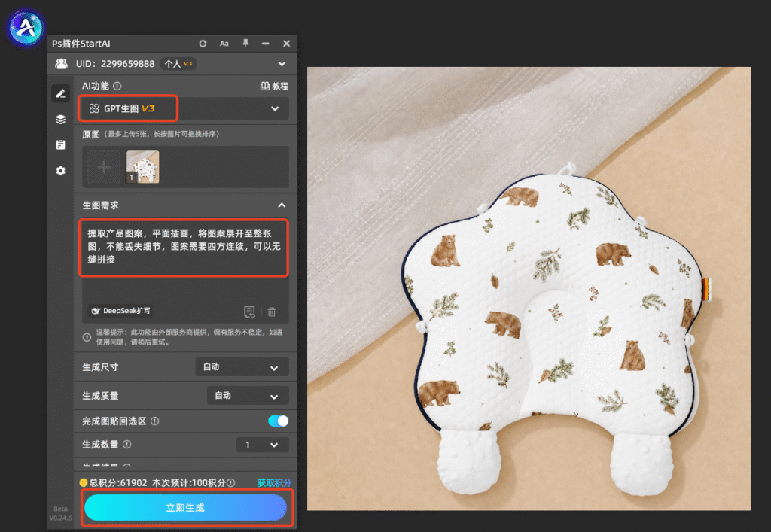Click the warning tip info icon
771x532 pixels.
click(87, 337)
